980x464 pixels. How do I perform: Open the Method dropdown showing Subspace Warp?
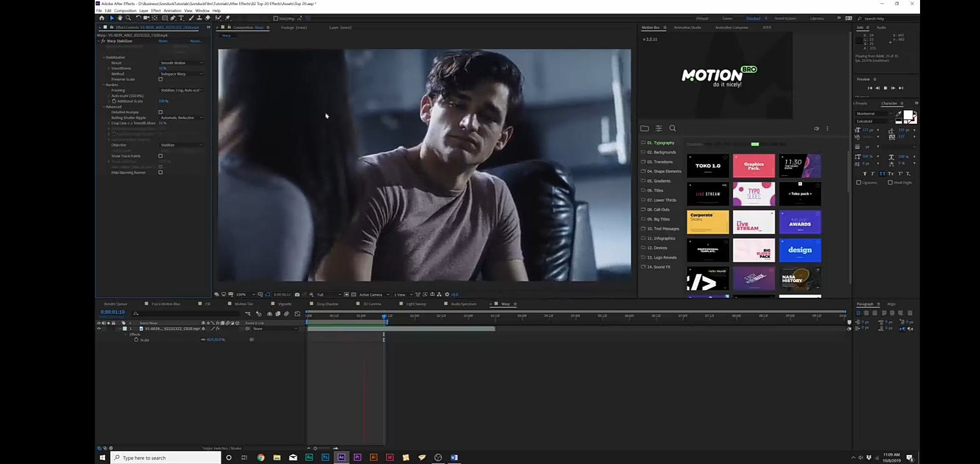[x=181, y=74]
